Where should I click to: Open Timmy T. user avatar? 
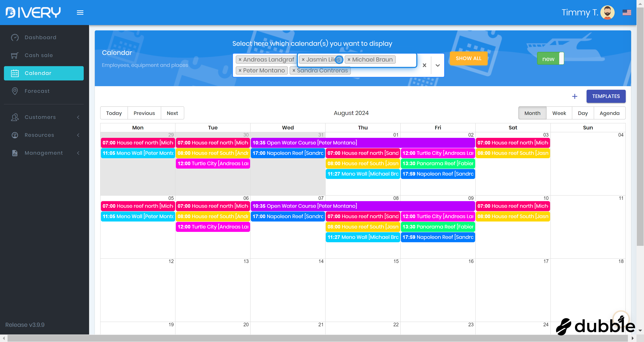[x=608, y=12]
